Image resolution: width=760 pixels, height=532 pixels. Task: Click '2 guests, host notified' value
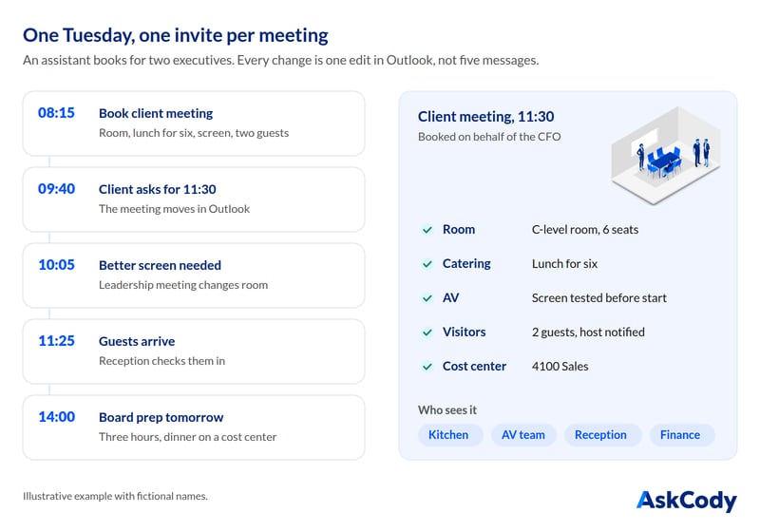tap(588, 332)
